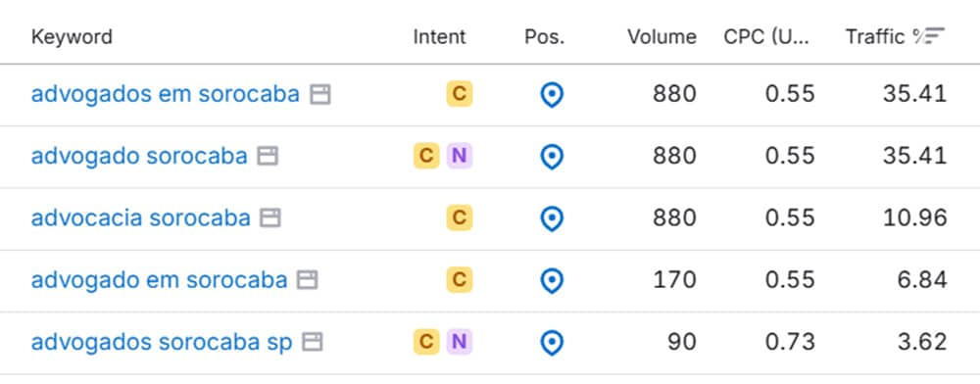This screenshot has width=980, height=384.
Task: Click location pin for advogado sorocaba row
Action: coord(551,157)
